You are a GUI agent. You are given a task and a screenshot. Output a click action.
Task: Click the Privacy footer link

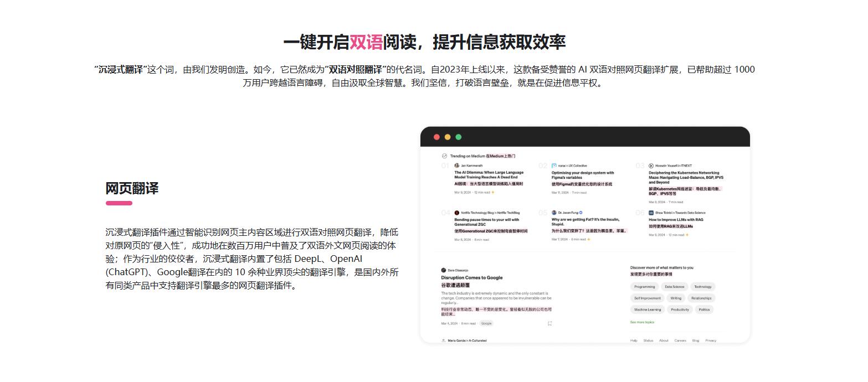coord(711,340)
